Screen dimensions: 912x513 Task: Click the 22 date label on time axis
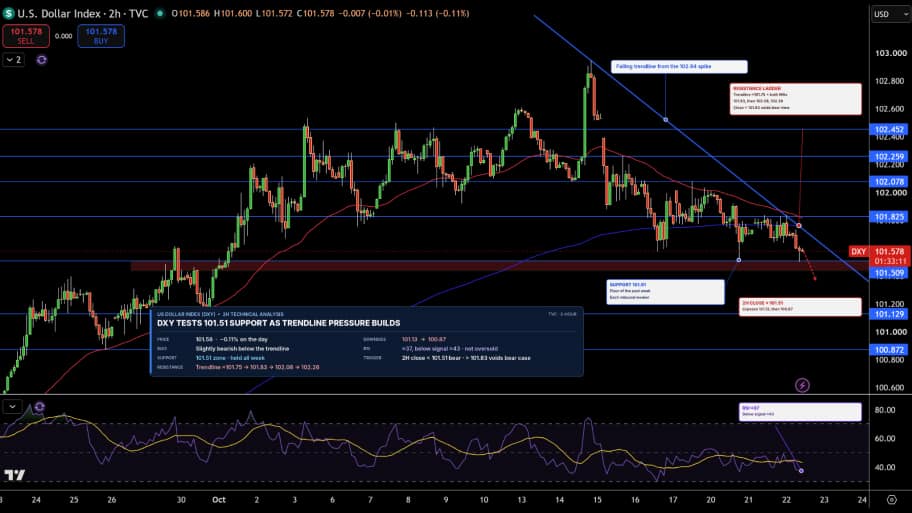pos(786,500)
